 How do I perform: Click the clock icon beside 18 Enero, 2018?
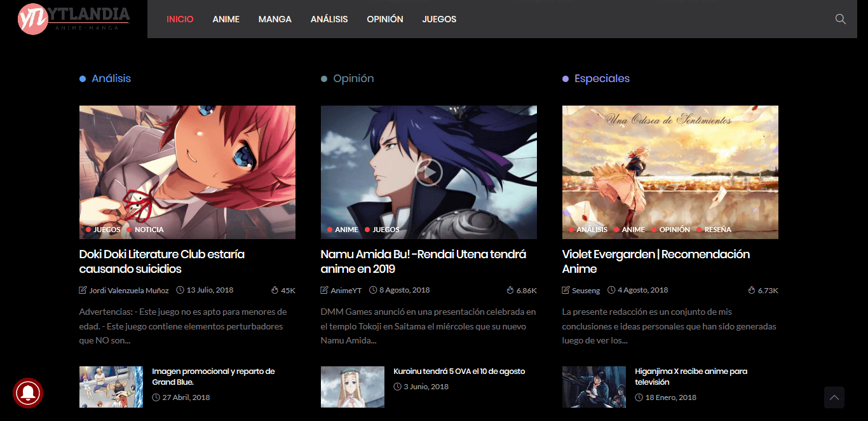(639, 397)
